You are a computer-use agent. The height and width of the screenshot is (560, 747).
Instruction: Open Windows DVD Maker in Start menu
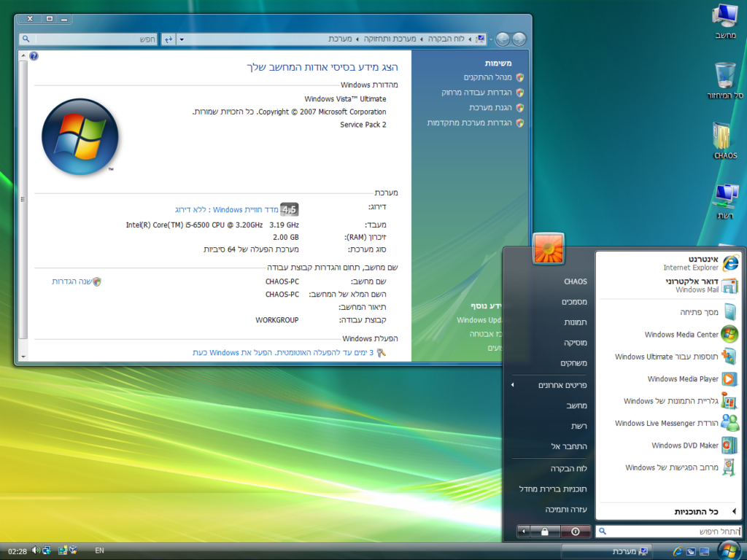pyautogui.click(x=668, y=446)
